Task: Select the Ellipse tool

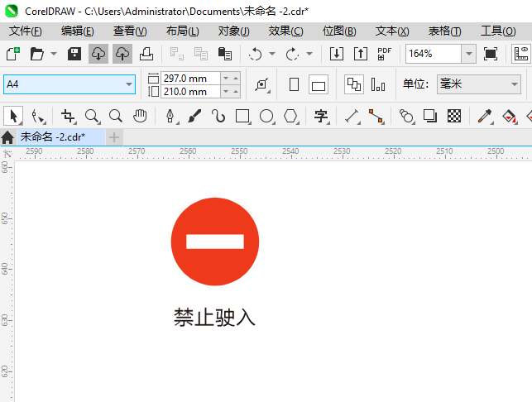Action: coord(266,116)
